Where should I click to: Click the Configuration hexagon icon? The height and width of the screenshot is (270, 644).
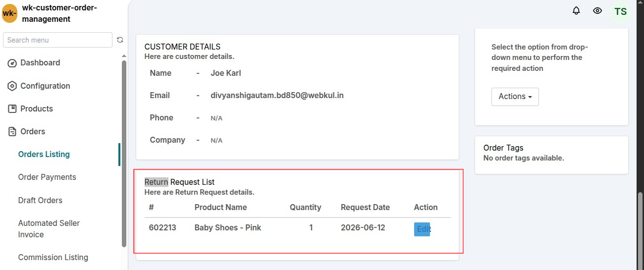[12, 86]
